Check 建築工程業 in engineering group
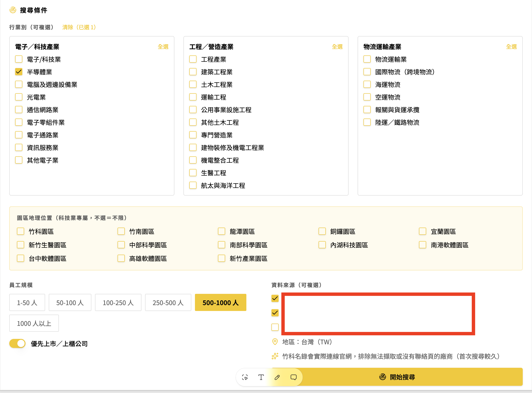 tap(193, 72)
